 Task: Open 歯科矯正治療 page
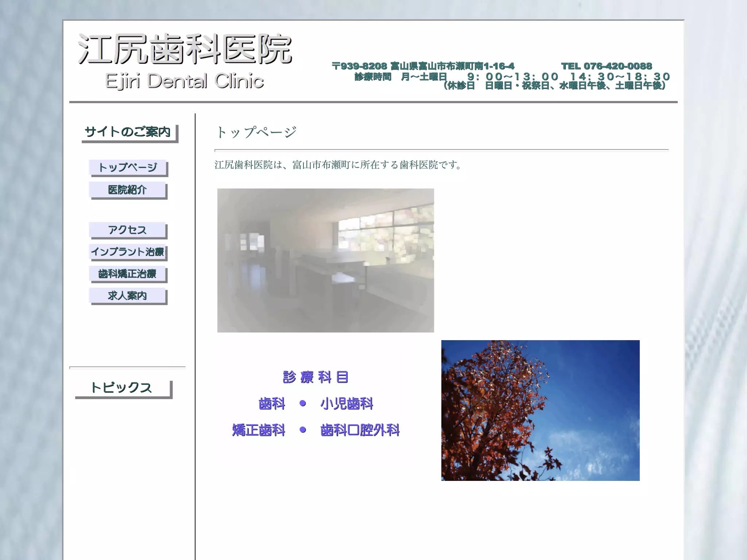(x=128, y=274)
